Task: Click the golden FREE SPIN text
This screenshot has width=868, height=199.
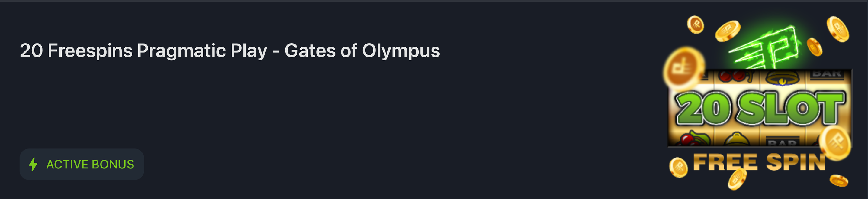Action: pos(760,162)
